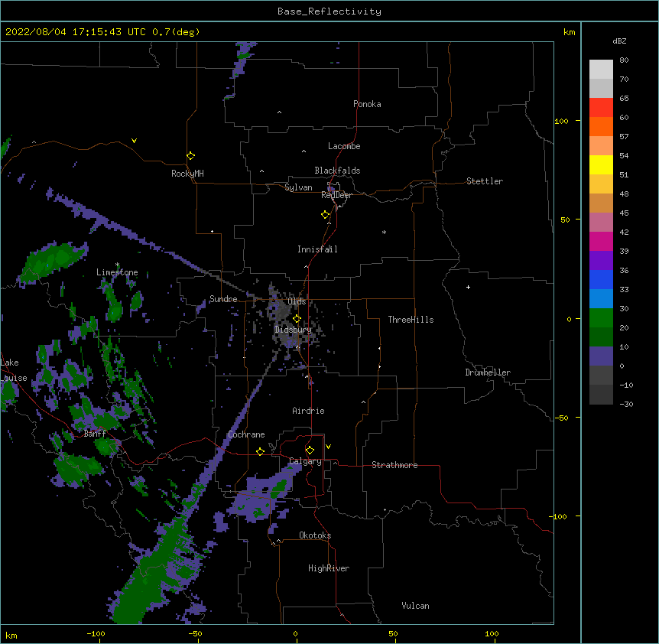Click the yellow diamond marker above Calgary label
The height and width of the screenshot is (644, 659).
tap(310, 450)
